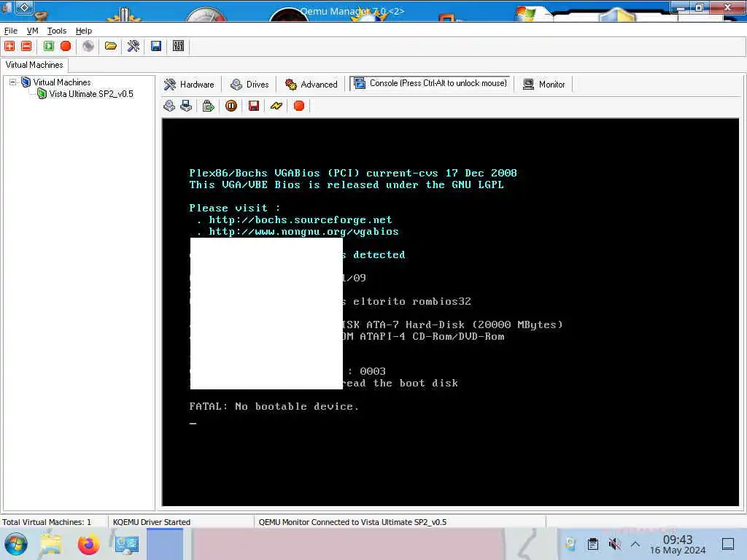Screen dimensions: 747x560
Task: Pause the VM with the orange pause icon
Action: [231, 106]
